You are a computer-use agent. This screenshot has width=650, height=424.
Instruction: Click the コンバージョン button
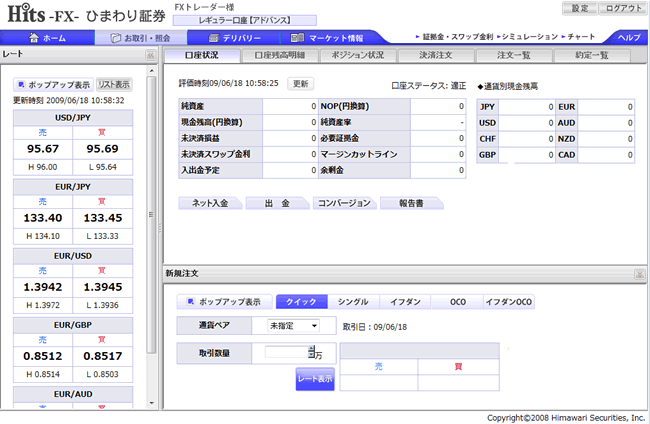344,203
